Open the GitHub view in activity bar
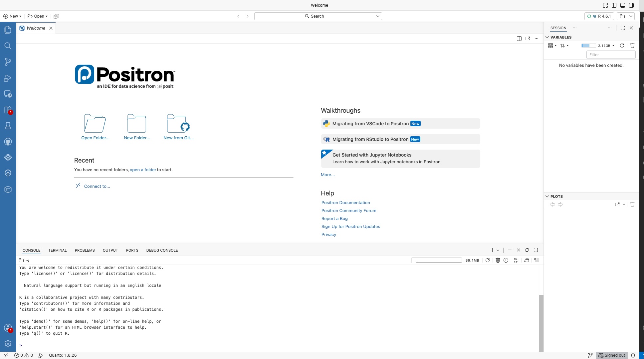Viewport: 644px width, 359px height. pos(8,142)
